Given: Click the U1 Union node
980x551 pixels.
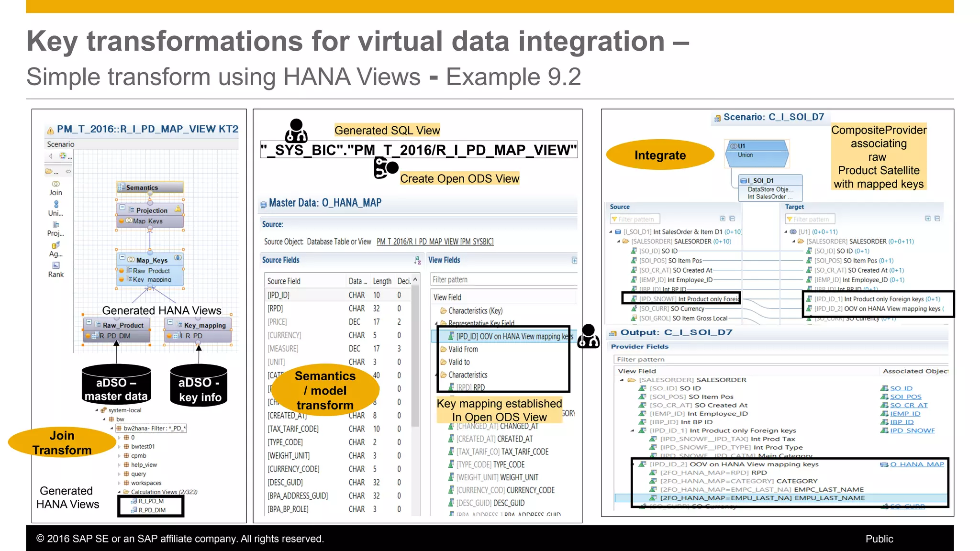Looking at the screenshot, I should pos(757,154).
